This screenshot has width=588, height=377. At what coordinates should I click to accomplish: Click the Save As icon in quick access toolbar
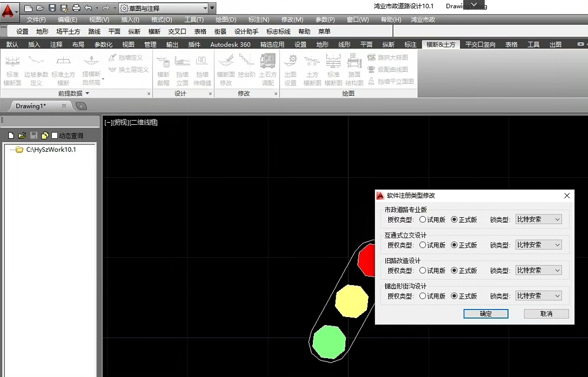[x=64, y=8]
